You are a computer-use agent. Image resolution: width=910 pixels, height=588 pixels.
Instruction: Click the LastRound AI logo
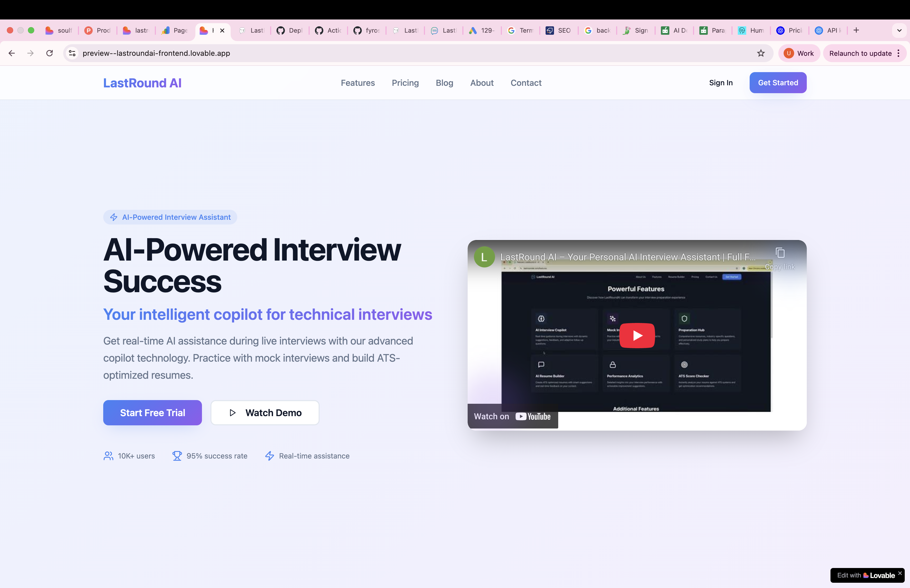142,83
